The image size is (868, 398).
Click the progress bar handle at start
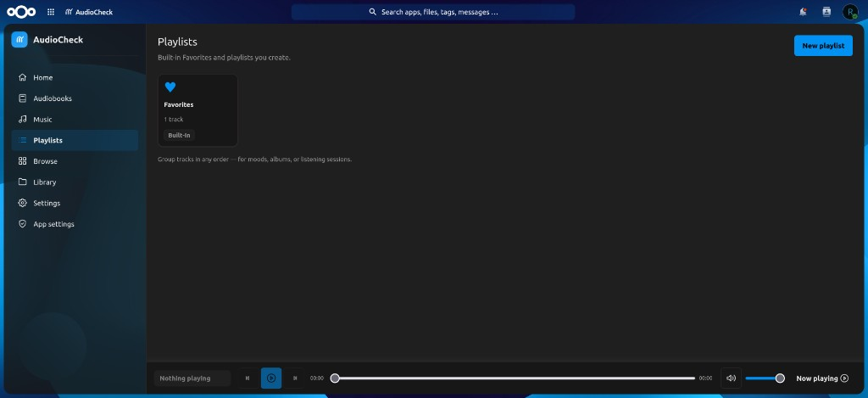click(x=335, y=378)
